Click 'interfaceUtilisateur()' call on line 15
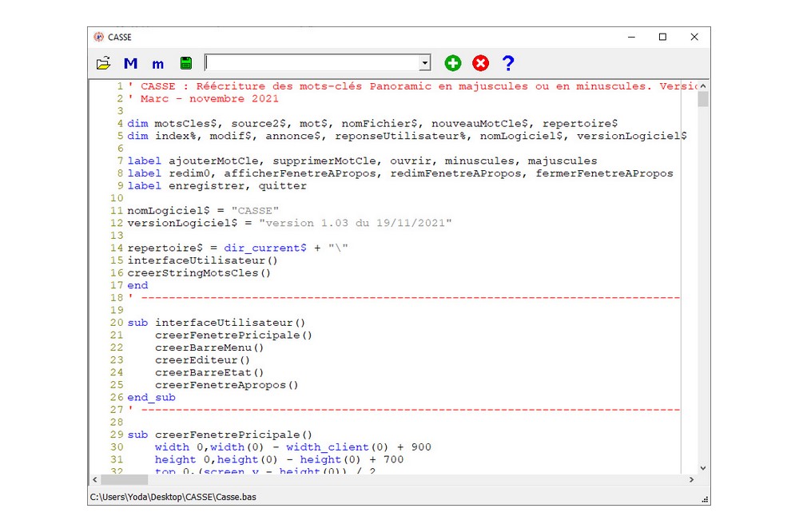 coord(202,260)
